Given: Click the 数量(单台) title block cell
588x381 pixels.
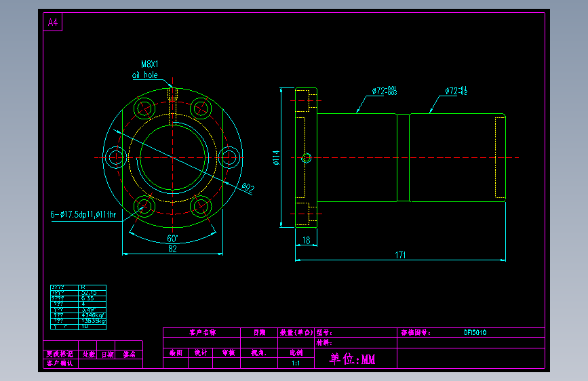Looking at the screenshot, I should [x=296, y=333].
